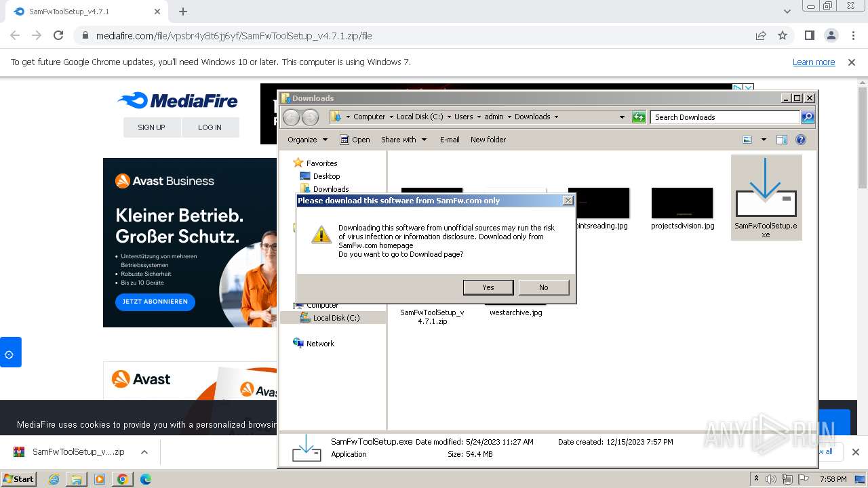Viewport: 868px width, 488px height.
Task: Click Explorer forward navigation arrow
Action: click(310, 117)
